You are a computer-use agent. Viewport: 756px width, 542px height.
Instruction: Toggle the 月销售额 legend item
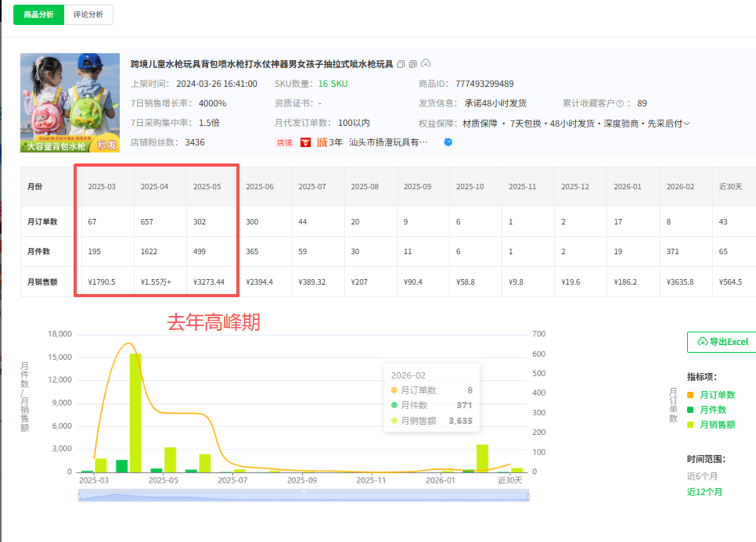pyautogui.click(x=719, y=425)
